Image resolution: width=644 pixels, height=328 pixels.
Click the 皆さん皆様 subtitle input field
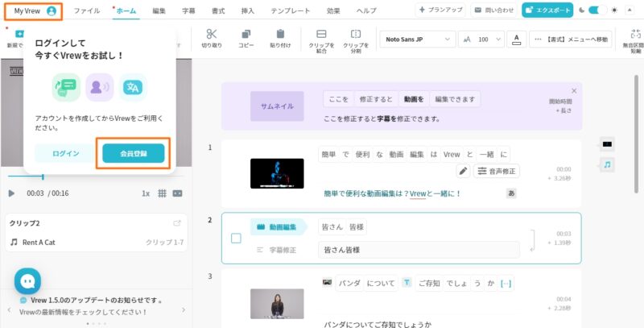[x=419, y=250]
